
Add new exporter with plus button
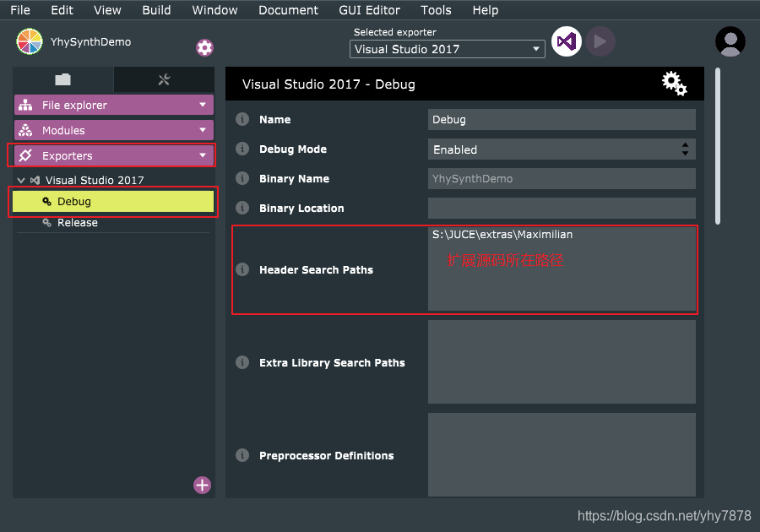202,485
